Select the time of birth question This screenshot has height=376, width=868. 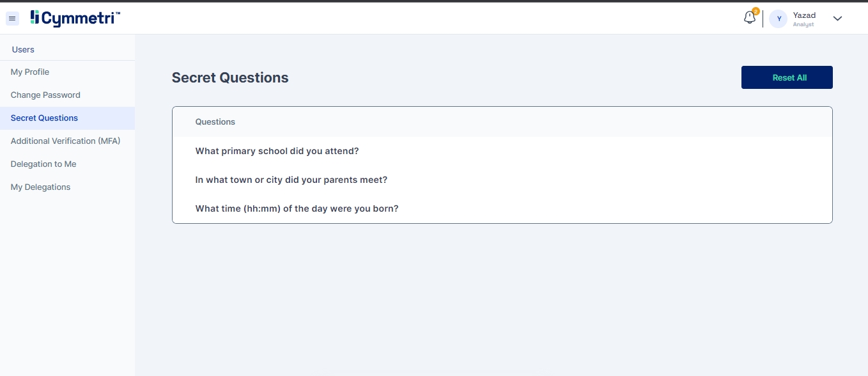tap(297, 209)
